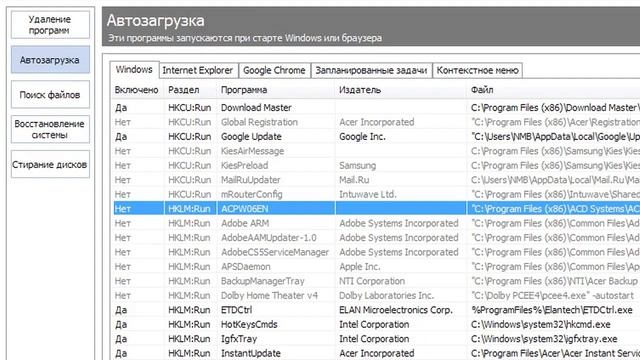Open the Удаление программ section
This screenshot has width=640, height=360.
[x=50, y=25]
